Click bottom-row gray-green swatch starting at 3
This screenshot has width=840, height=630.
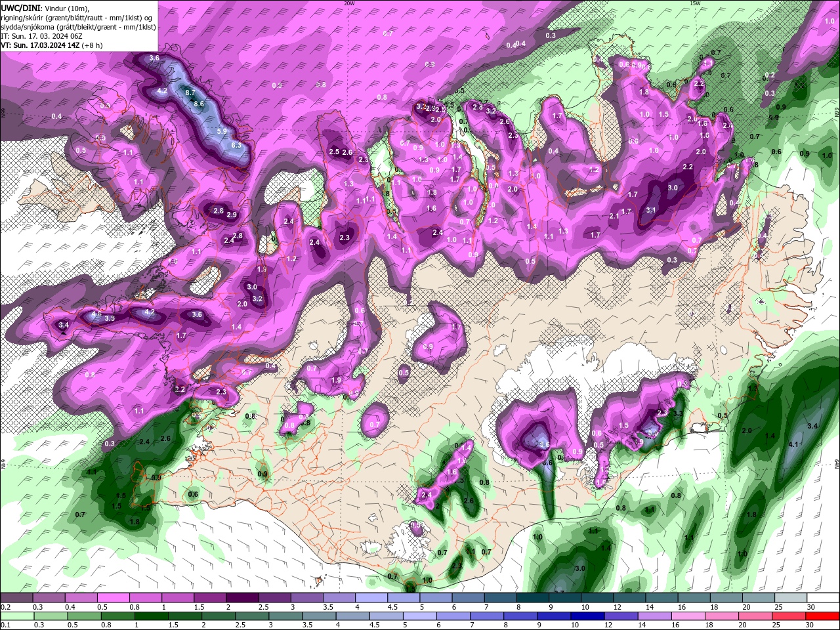tap(285, 616)
